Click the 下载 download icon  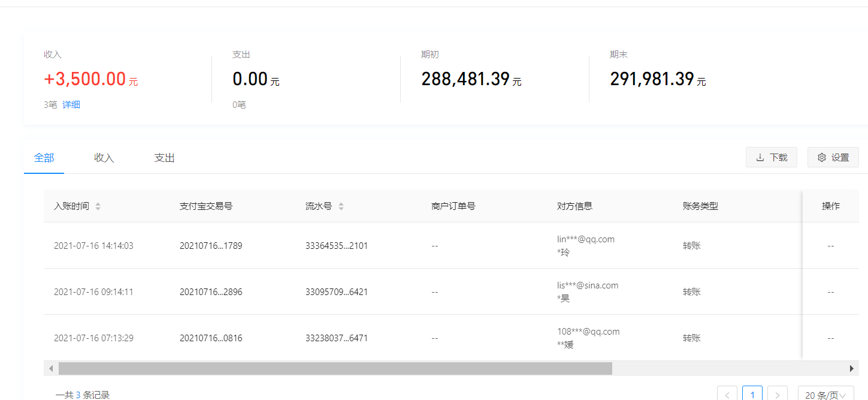pyautogui.click(x=760, y=158)
